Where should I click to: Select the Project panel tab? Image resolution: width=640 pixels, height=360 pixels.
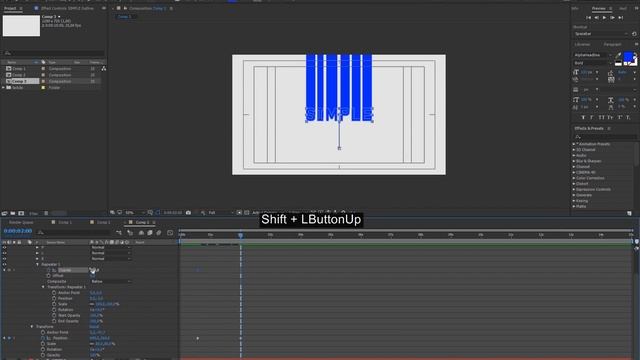pyautogui.click(x=10, y=8)
